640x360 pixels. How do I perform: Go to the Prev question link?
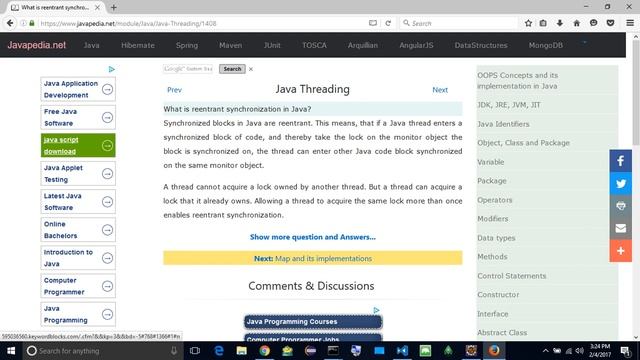(x=174, y=90)
